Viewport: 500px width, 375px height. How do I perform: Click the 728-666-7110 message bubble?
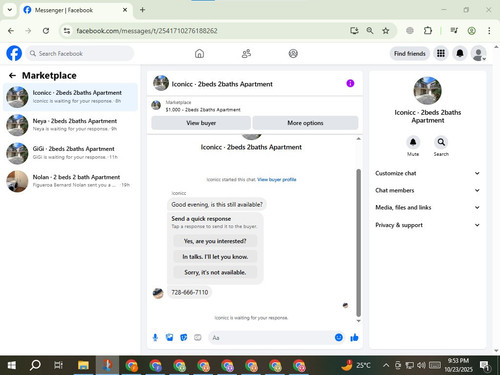click(x=190, y=292)
